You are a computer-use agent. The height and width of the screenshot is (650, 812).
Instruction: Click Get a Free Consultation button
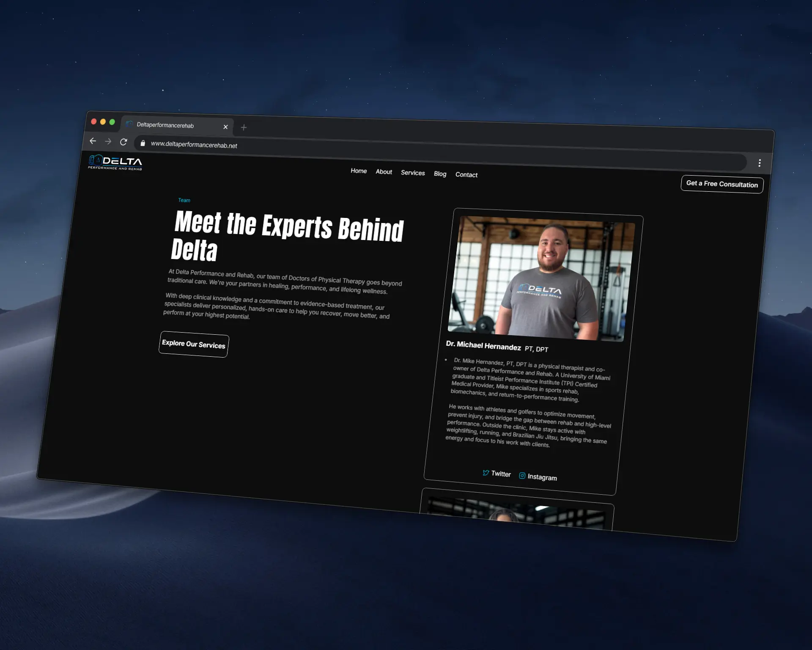click(x=722, y=184)
